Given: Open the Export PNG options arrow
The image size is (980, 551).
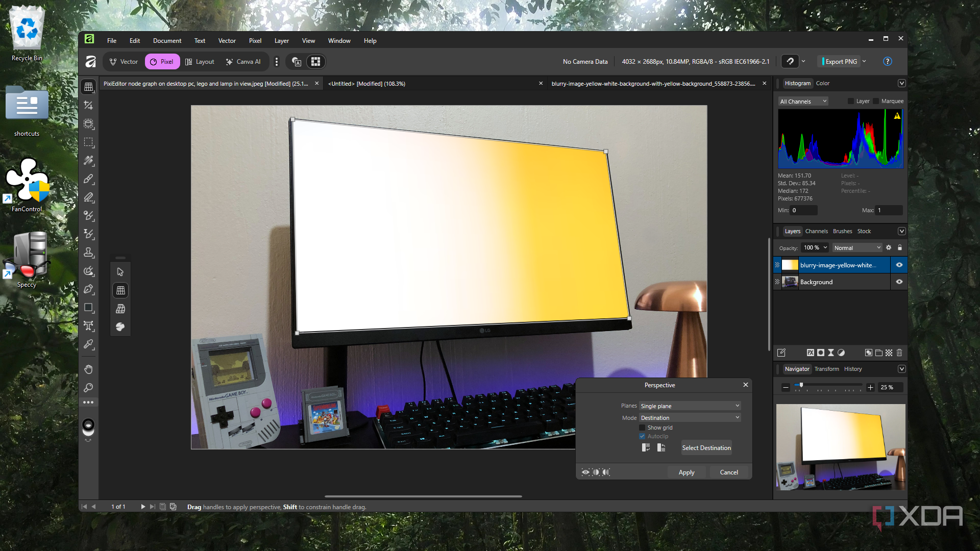Looking at the screenshot, I should coord(864,61).
